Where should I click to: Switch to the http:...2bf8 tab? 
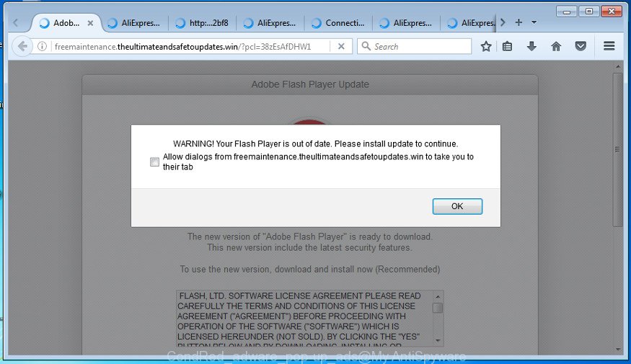pyautogui.click(x=203, y=23)
